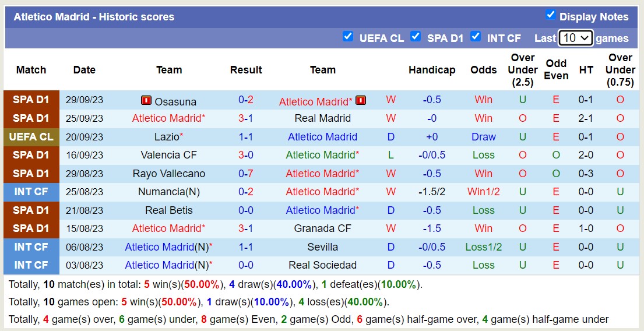
Task: Click the Real Madrid team link
Action: coord(322,118)
